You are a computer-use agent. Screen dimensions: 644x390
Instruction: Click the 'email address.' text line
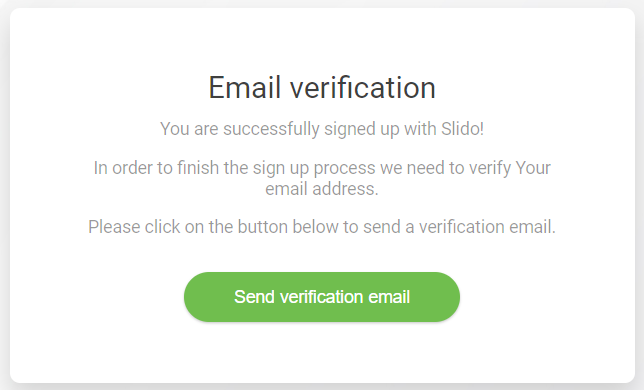point(322,189)
